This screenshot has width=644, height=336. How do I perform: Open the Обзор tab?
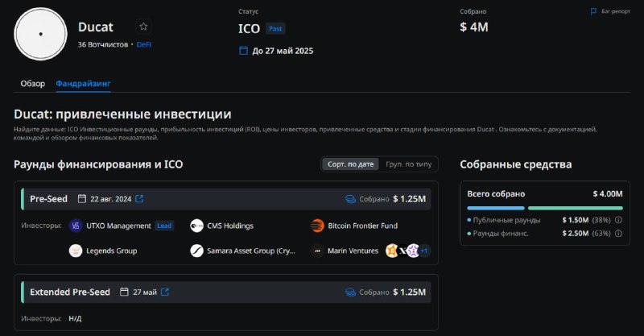tap(33, 84)
